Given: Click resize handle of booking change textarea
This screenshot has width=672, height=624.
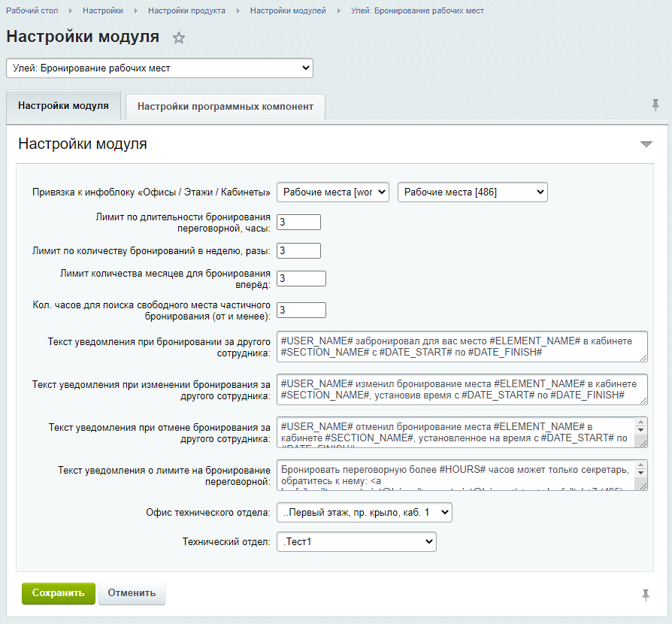Looking at the screenshot, I should tap(643, 401).
